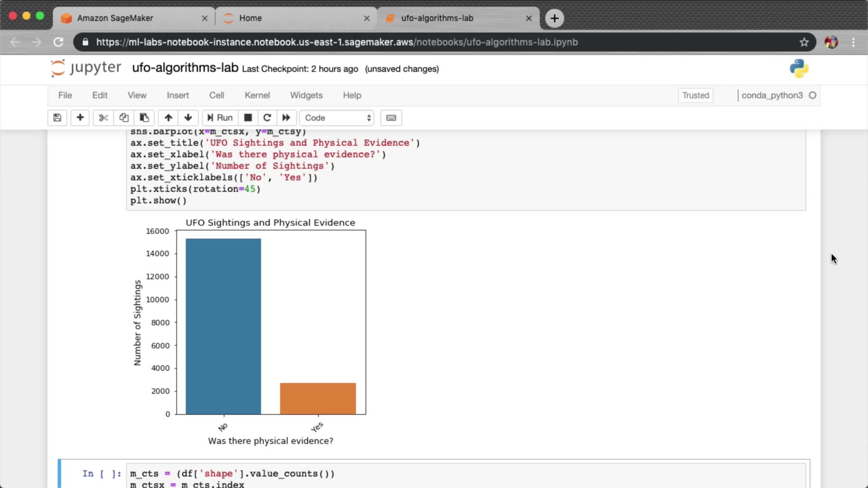Bookmark this page with the star icon
The image size is (868, 488).
point(804,42)
